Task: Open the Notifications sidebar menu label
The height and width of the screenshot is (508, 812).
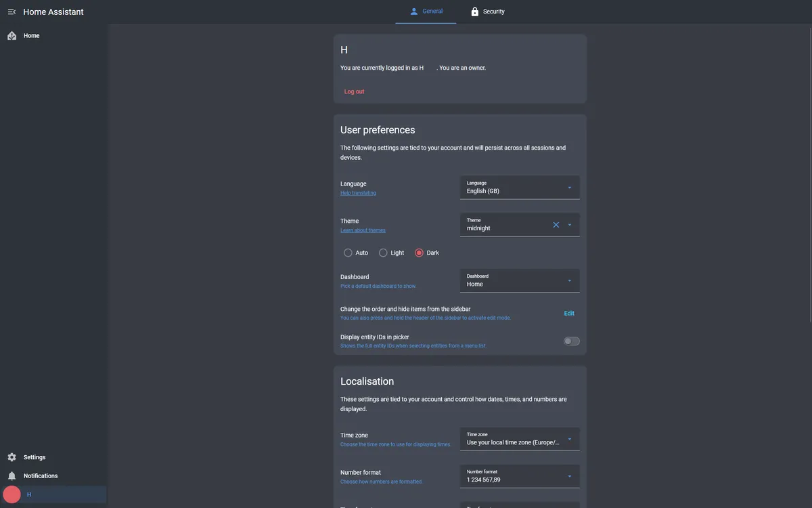Action: pyautogui.click(x=41, y=476)
